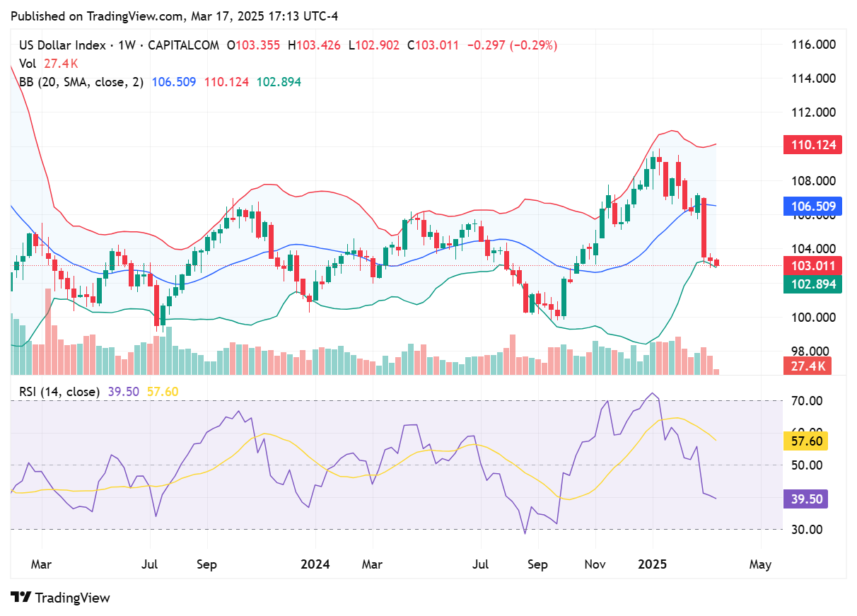Click the 27.4K volume tag on price axis
This screenshot has width=857, height=616.
tap(807, 366)
